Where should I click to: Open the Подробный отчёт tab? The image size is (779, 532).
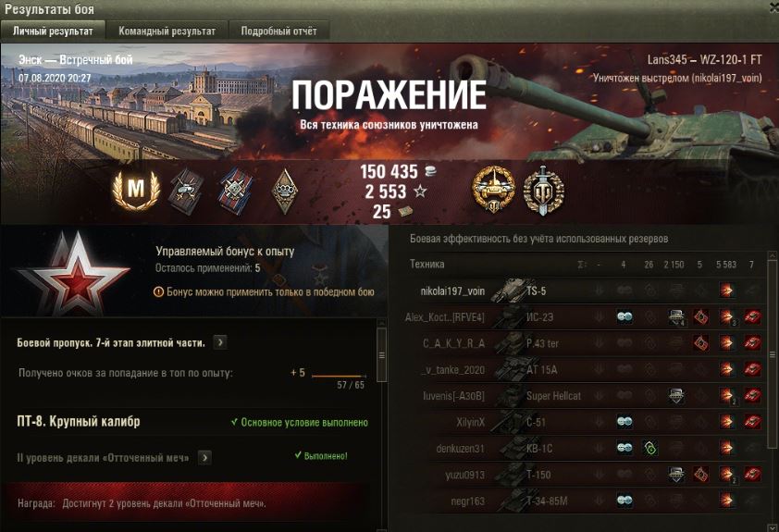click(278, 31)
